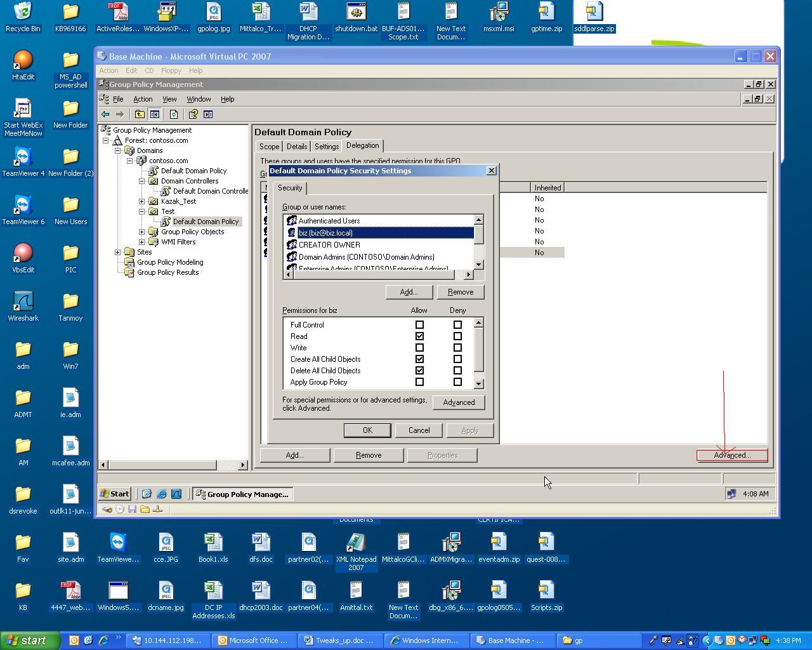The height and width of the screenshot is (650, 812).
Task: Open Action menu in Group Policy Management
Action: tap(143, 99)
